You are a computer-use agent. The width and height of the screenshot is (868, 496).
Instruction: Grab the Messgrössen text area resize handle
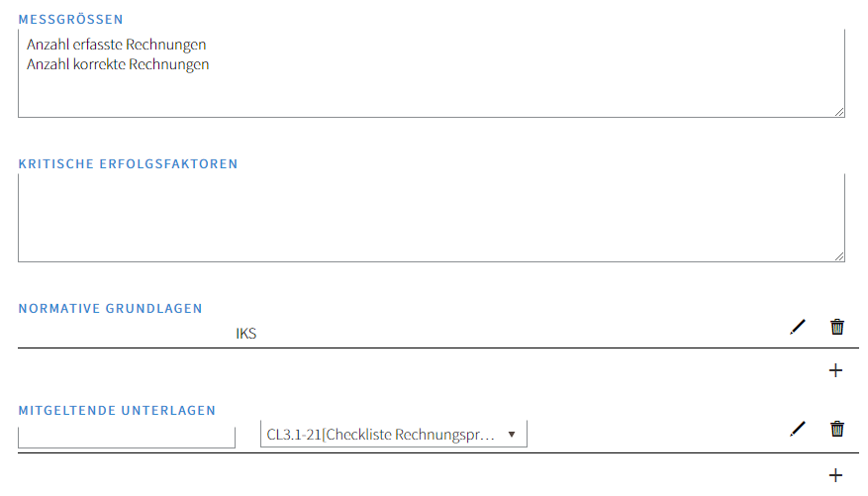point(839,112)
